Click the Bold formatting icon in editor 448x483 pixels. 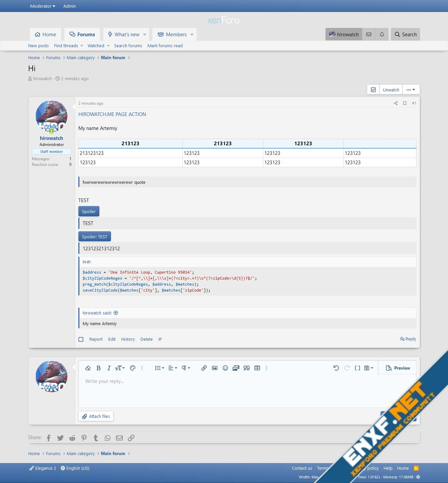click(x=98, y=368)
